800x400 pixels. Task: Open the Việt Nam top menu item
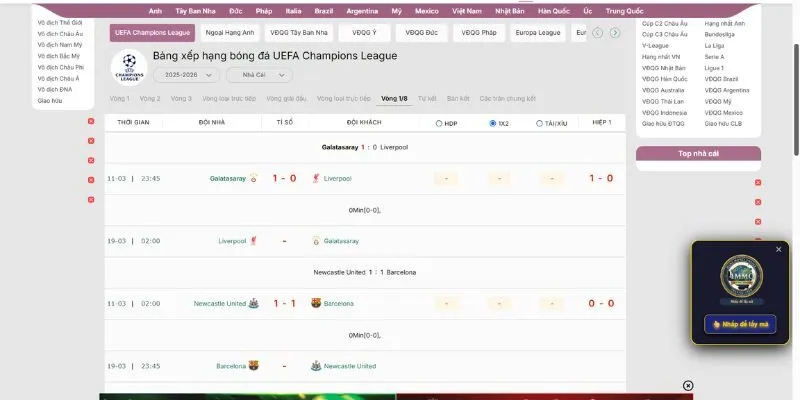point(466,10)
